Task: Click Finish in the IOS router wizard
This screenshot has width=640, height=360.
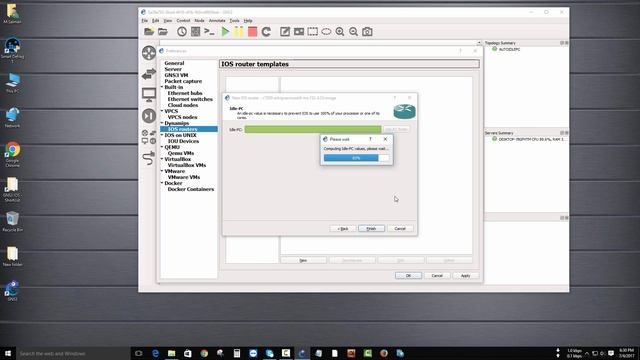Action: point(371,229)
